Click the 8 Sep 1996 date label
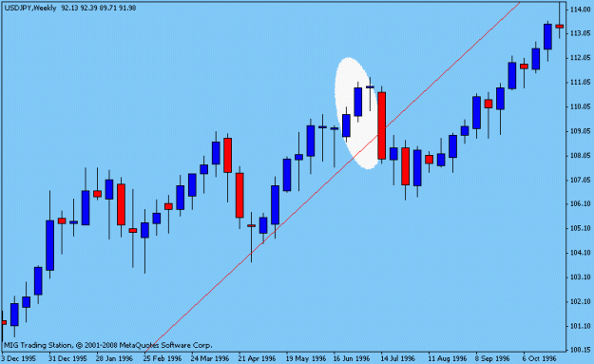 [492, 358]
